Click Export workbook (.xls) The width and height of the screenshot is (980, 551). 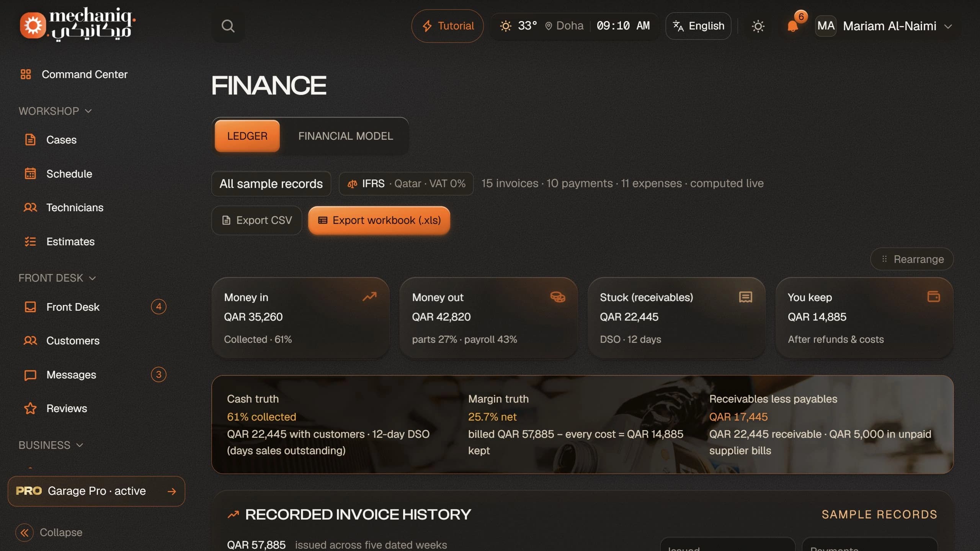pyautogui.click(x=379, y=220)
